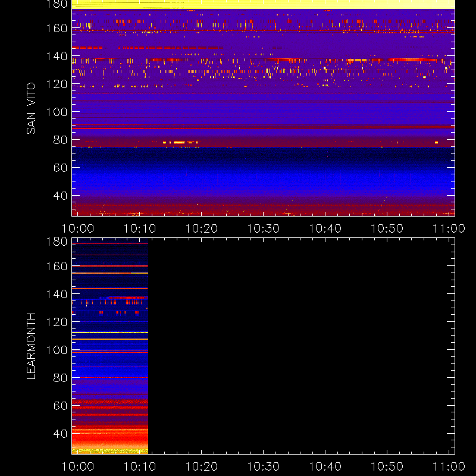The height and width of the screenshot is (476, 476).
Task: Select the 160 label on San Vito axis
Action: [57, 28]
